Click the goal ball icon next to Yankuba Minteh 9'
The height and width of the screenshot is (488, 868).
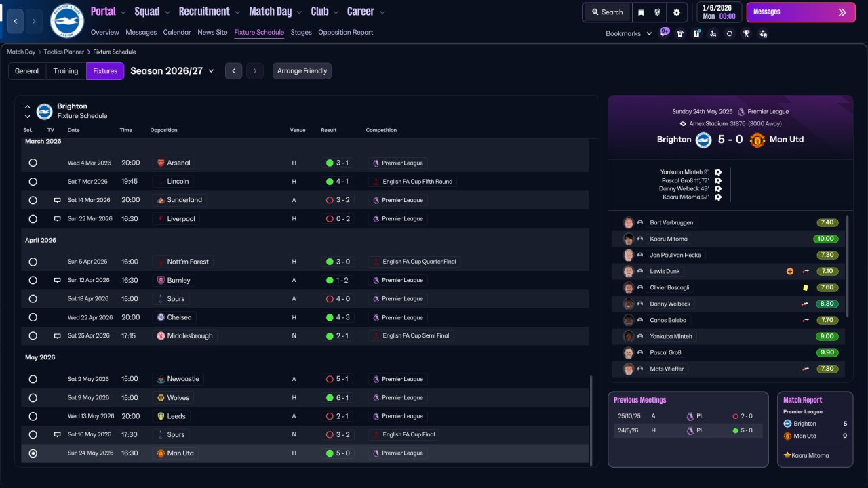coord(718,172)
